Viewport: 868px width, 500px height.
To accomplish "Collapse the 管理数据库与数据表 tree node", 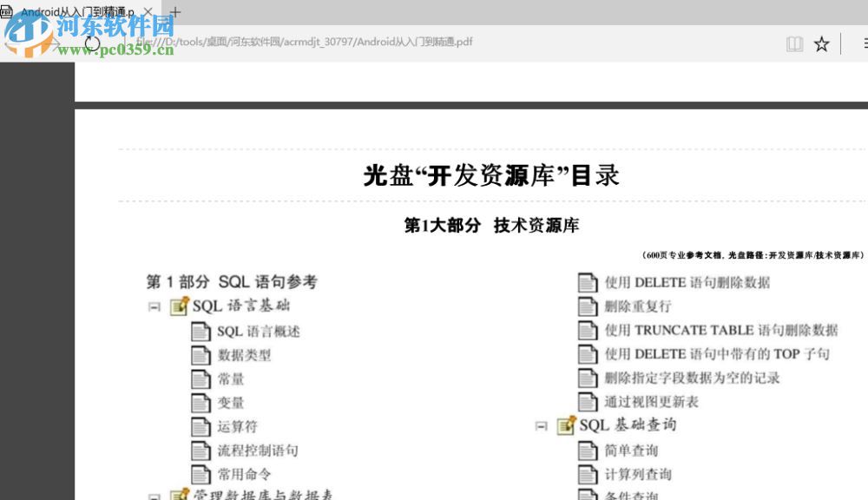I will coord(155,496).
